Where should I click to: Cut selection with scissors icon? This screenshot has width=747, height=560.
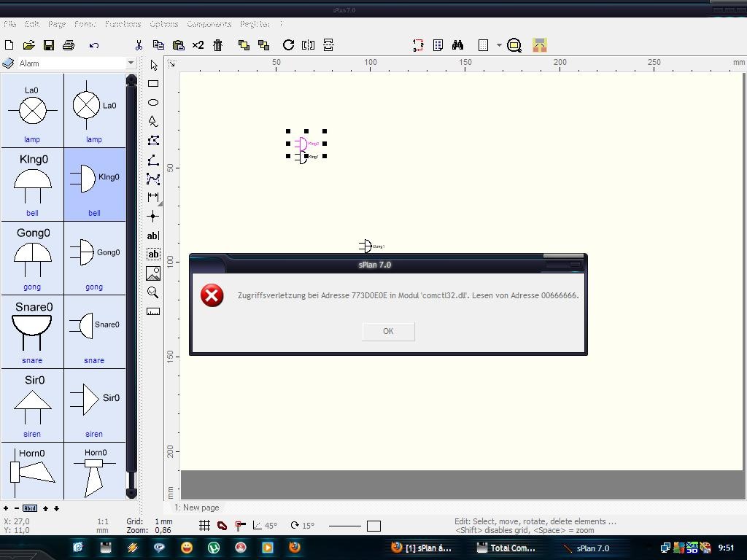click(139, 45)
